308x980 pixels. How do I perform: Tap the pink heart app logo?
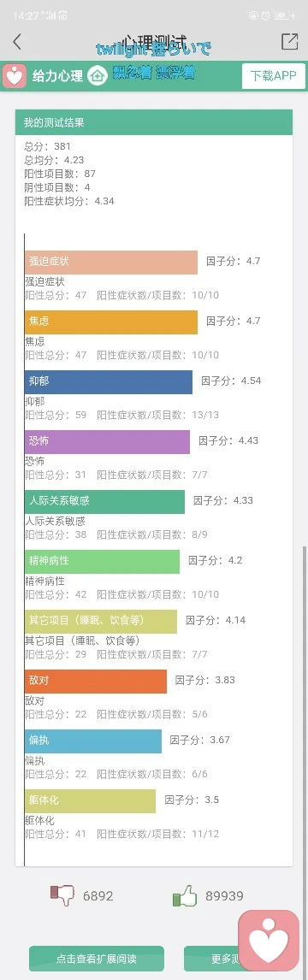[x=15, y=75]
